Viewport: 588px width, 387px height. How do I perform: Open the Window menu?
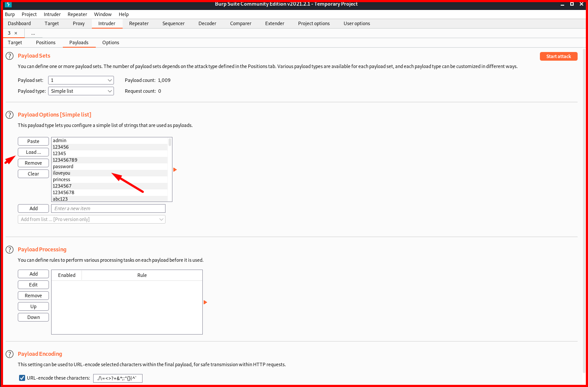[103, 14]
